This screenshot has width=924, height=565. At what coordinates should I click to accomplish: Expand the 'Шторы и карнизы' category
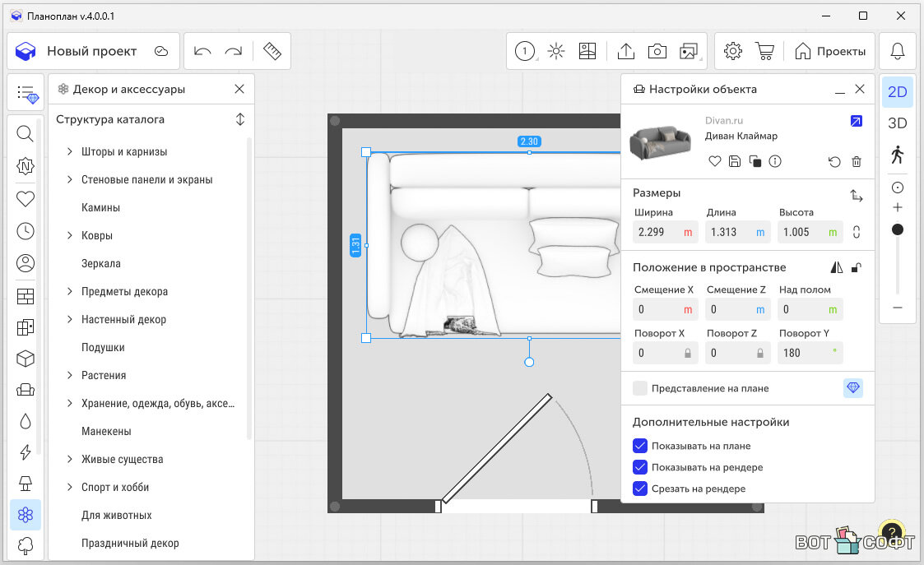click(x=69, y=152)
